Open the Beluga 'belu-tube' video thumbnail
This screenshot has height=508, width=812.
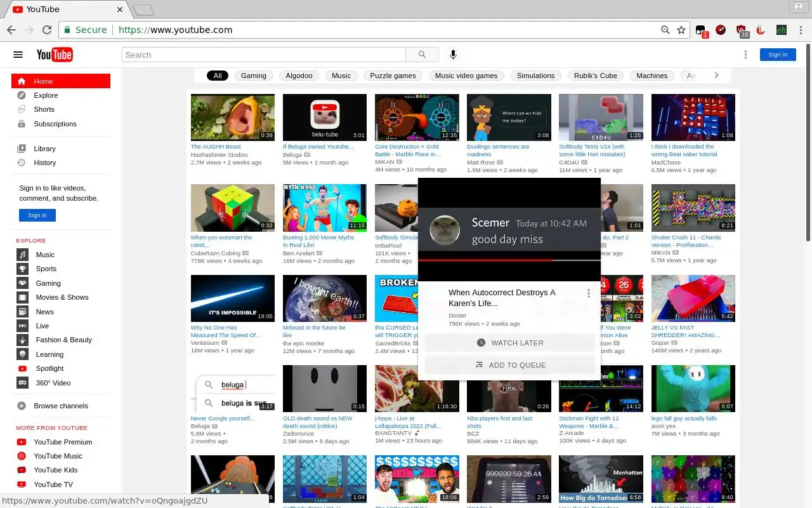pos(325,117)
